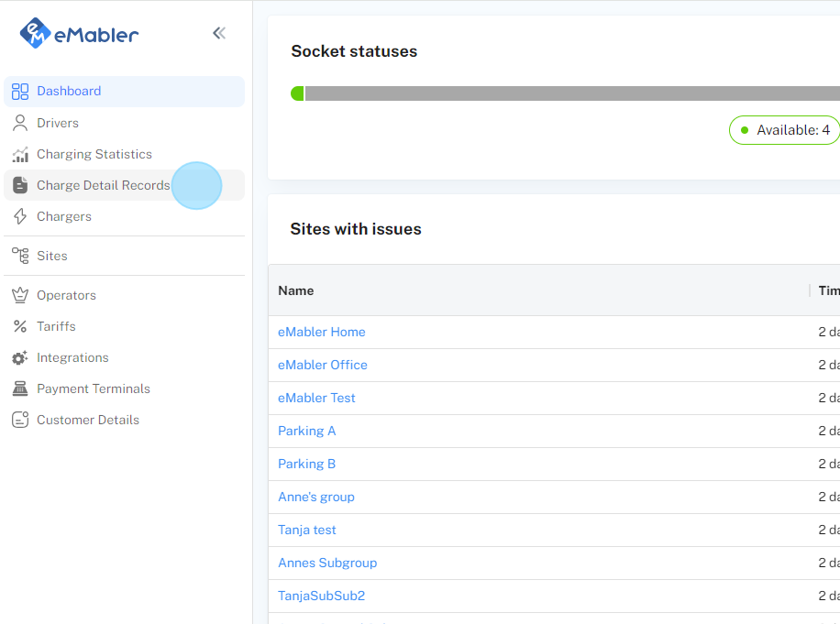Open the Parking A site link
This screenshot has width=840, height=624.
point(306,431)
